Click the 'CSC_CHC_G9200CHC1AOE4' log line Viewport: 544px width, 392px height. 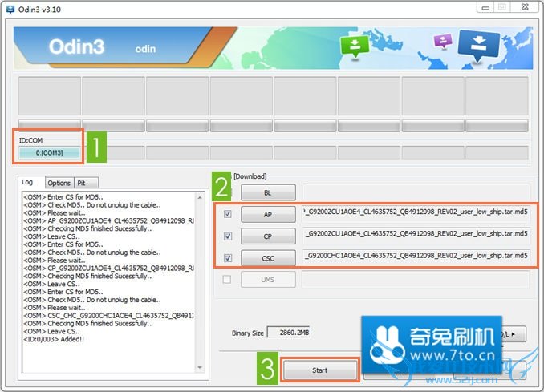108,316
